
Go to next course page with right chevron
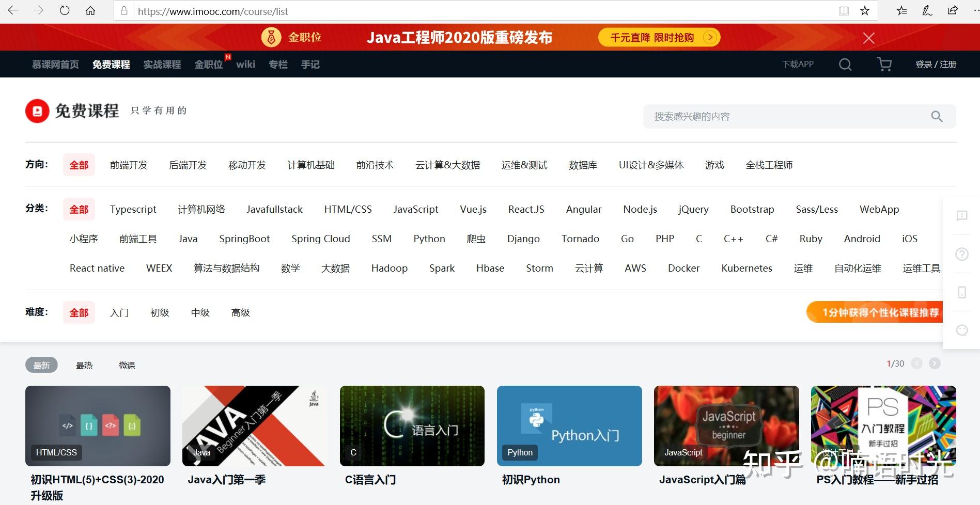pos(935,364)
